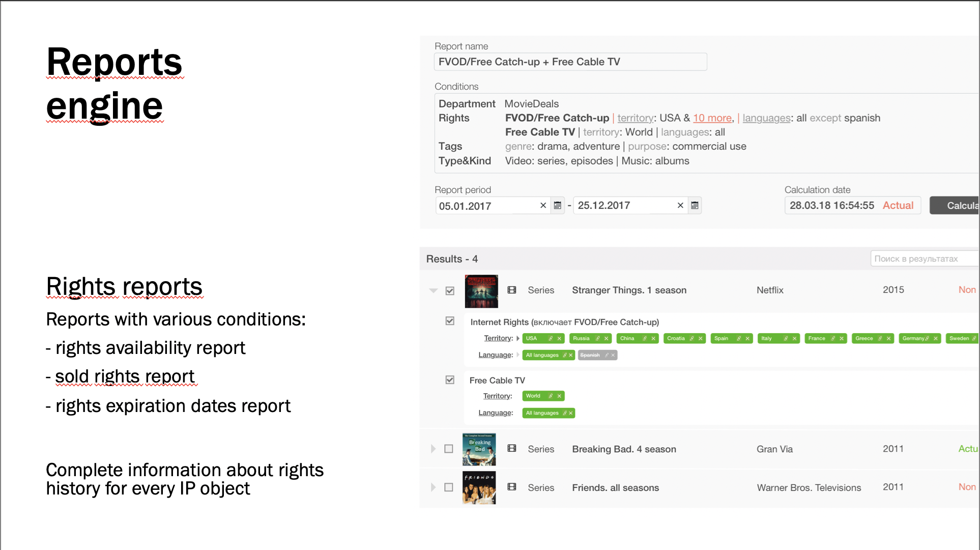Check the Breaking Bad row checkbox
The width and height of the screenshot is (980, 550).
tap(449, 449)
